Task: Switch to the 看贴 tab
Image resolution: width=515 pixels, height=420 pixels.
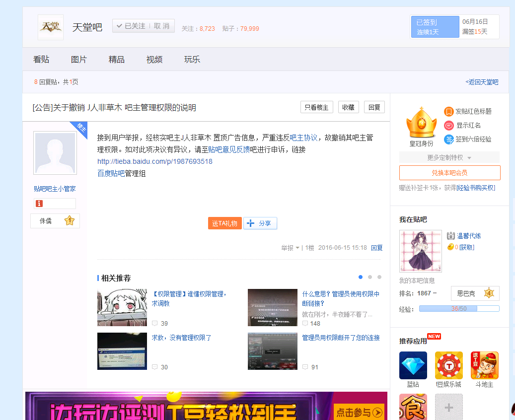Action: pos(41,60)
